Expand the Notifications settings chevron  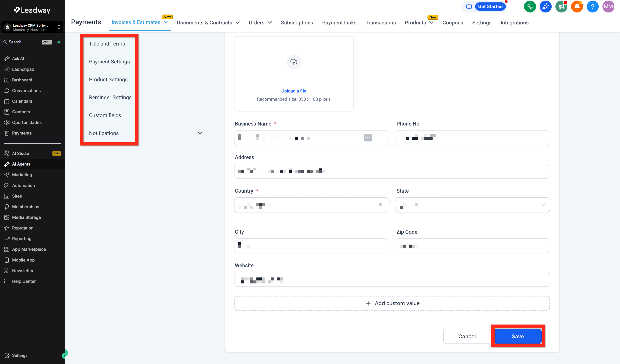tap(200, 133)
